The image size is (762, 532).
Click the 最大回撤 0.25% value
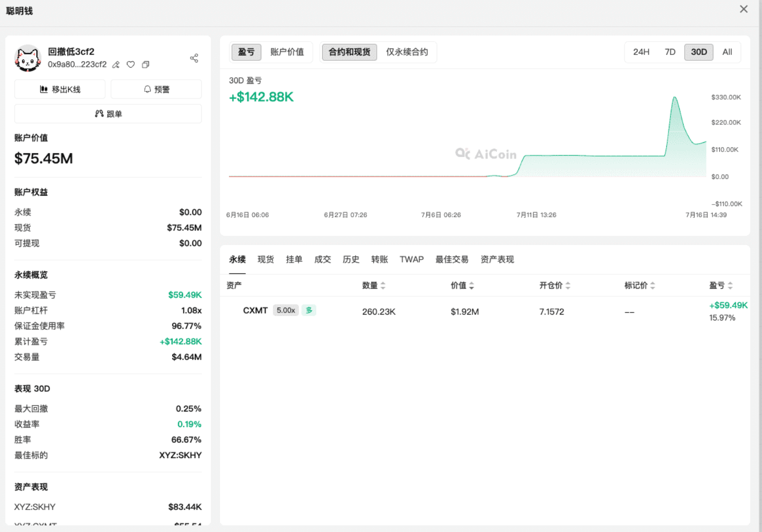[188, 409]
